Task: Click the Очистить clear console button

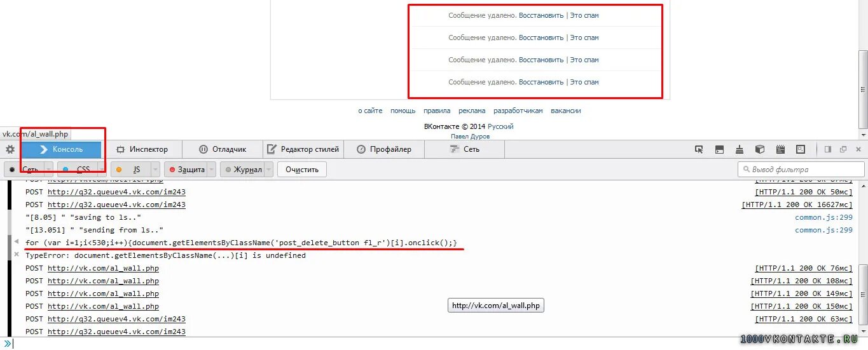Action: [301, 170]
